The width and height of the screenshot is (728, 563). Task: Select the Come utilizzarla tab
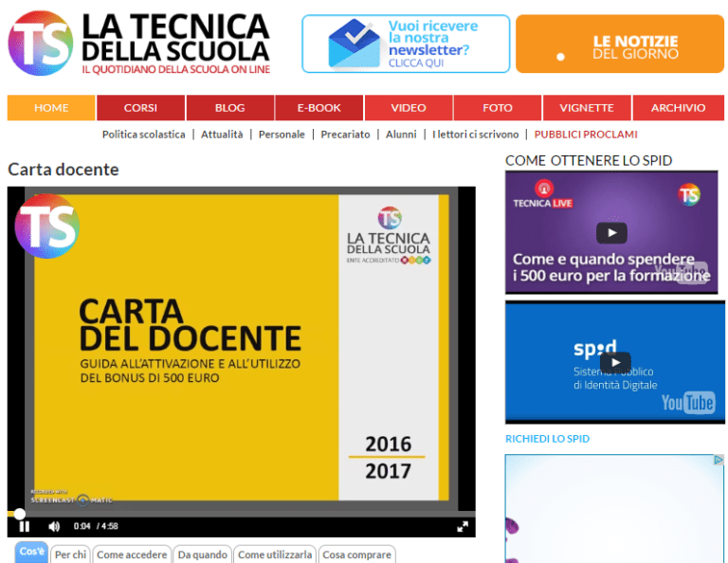pos(275,554)
